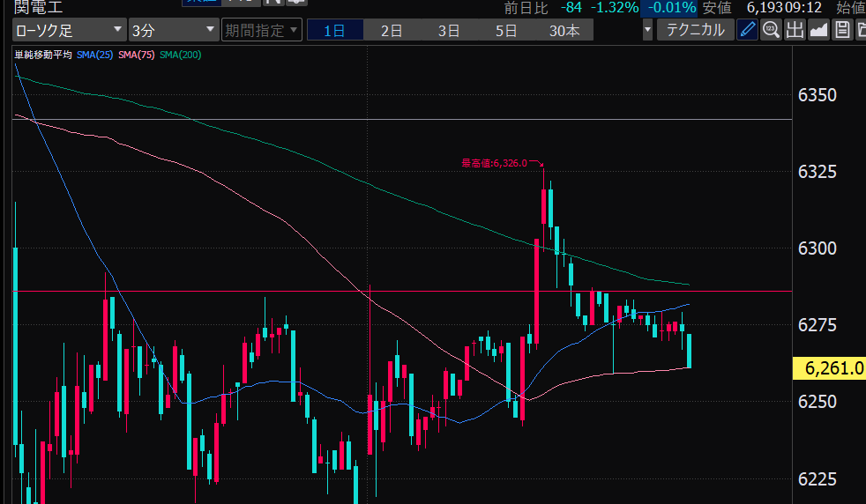This screenshot has height=504, width=866.
Task: Open the テクニカル indicators button
Action: click(695, 31)
